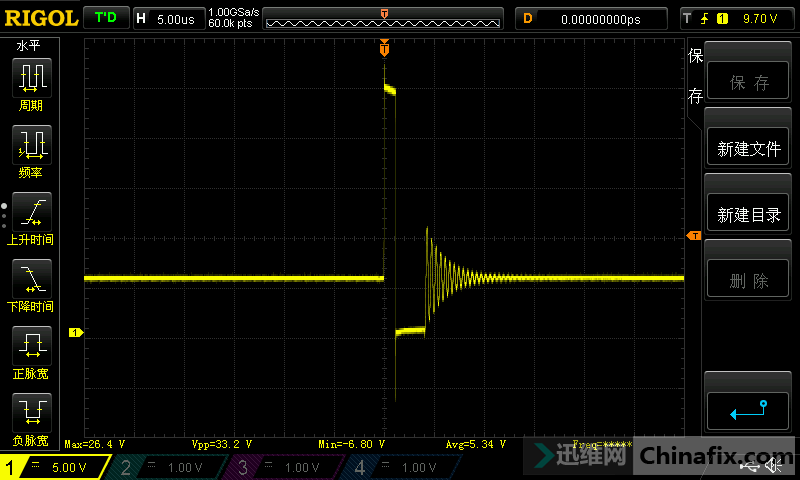Open the trigger settings showing 9.70 V

pos(738,18)
